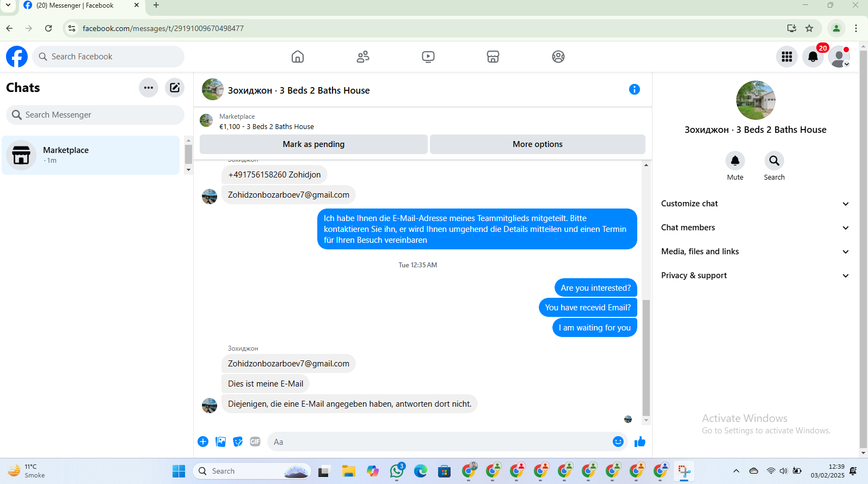The image size is (868, 484).
Task: Attach a photo with the image icon
Action: 220,442
